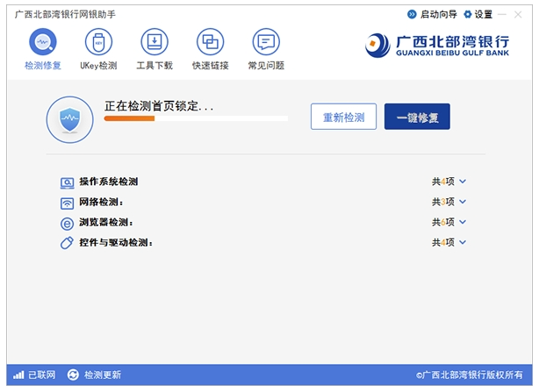This screenshot has width=539, height=392.
Task: Switch to the 常见问题 tab label
Action: click(266, 65)
